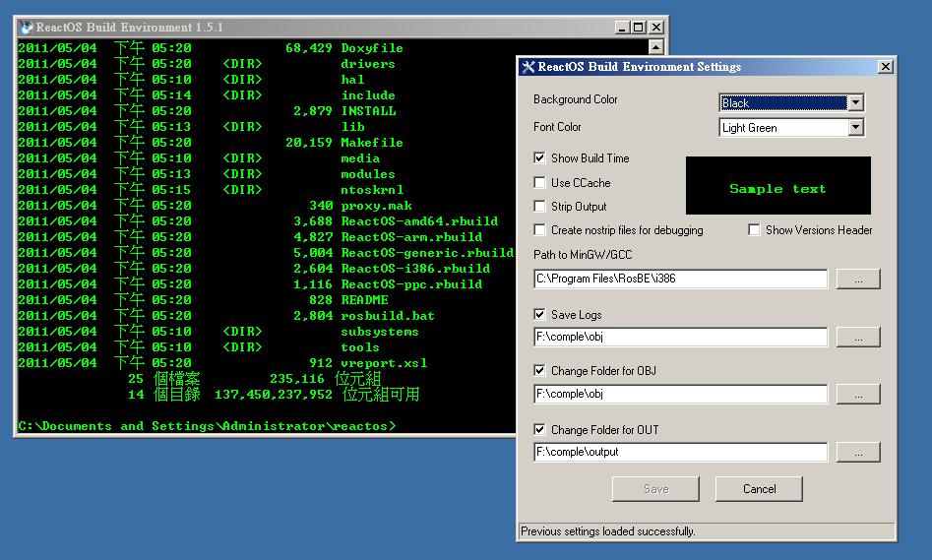Click the media directory entry in console
The width and height of the screenshot is (932, 560).
coord(360,158)
